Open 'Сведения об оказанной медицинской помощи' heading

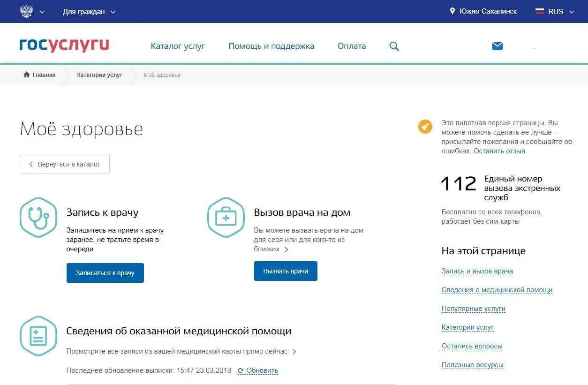[179, 331]
